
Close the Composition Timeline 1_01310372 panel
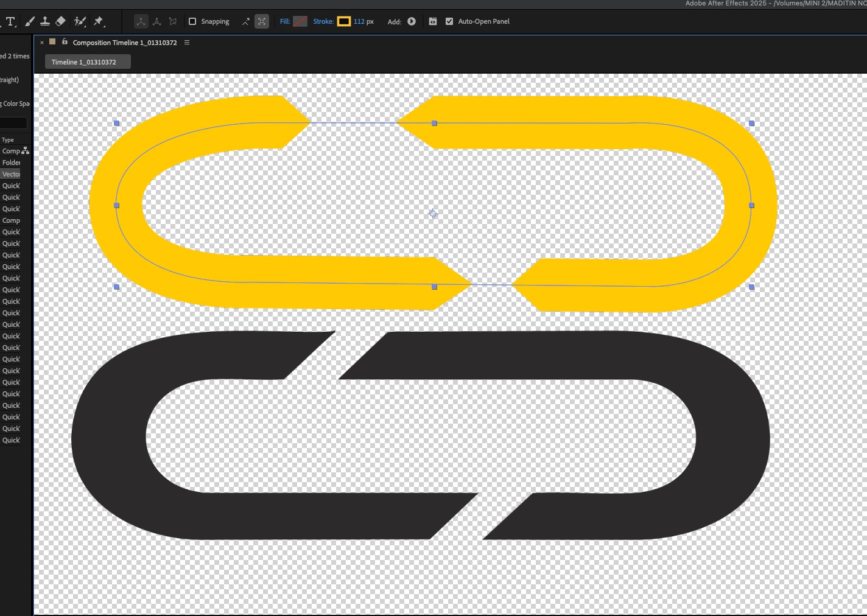[42, 43]
